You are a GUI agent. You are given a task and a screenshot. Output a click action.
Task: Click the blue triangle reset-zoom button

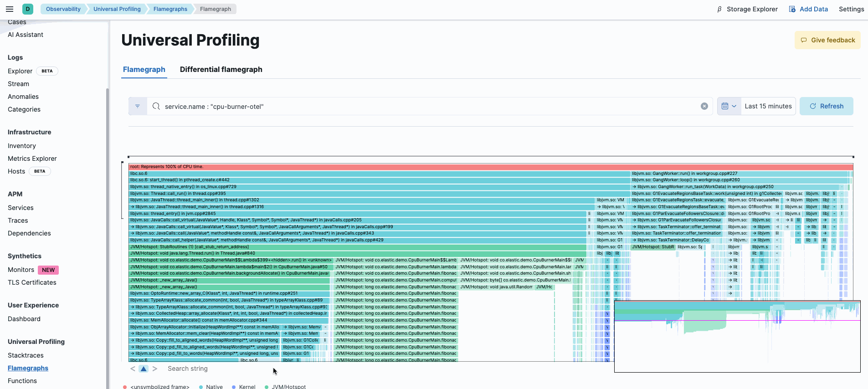[144, 369]
